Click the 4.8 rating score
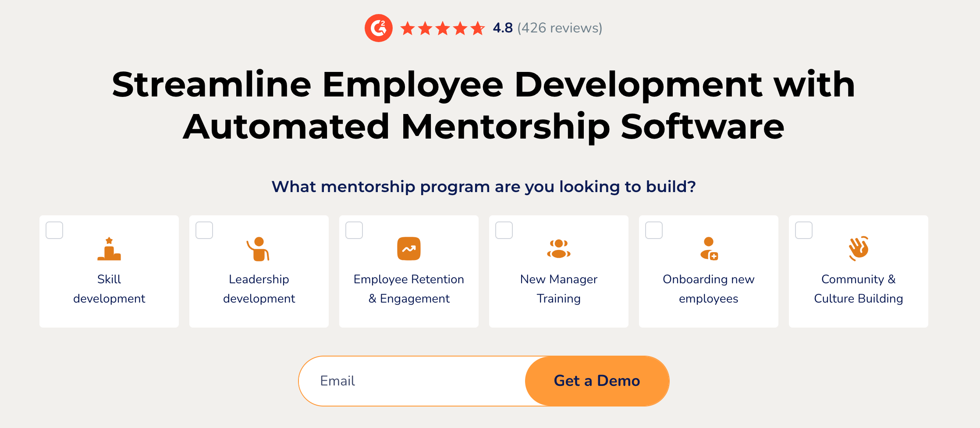 click(x=502, y=28)
